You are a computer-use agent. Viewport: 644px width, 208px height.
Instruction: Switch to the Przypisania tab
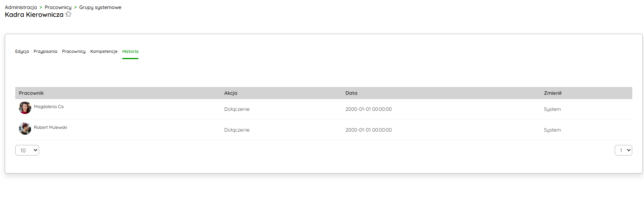coord(45,51)
